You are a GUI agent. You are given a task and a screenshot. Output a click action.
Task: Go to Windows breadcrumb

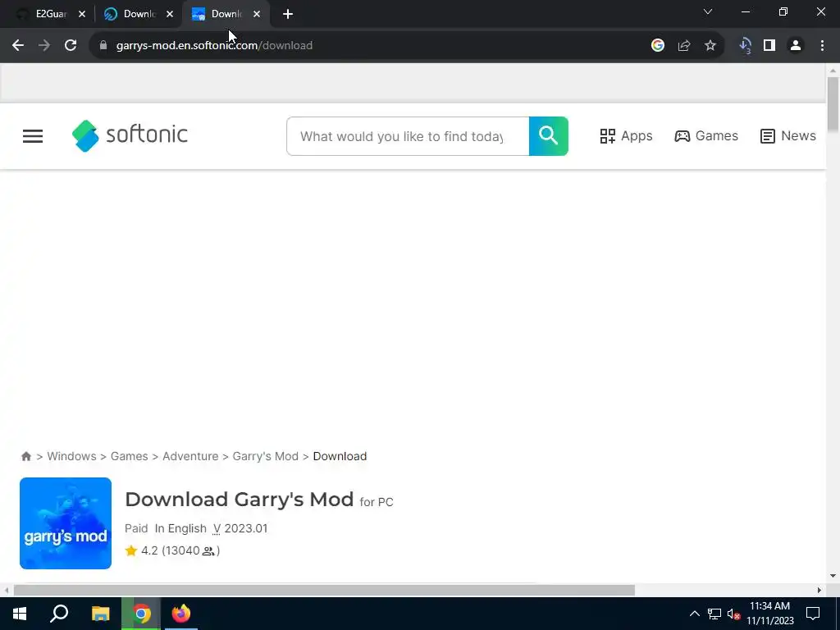[72, 456]
